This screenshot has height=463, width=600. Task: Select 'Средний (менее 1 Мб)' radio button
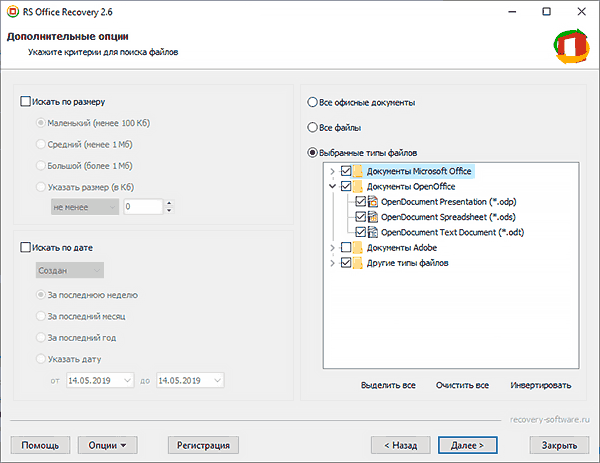tap(41, 144)
